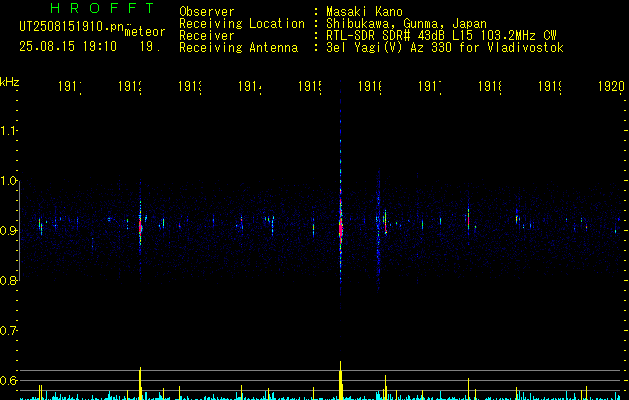Click the Shibukawa, Gunma, Japan location text
This screenshot has width=629, height=400.
point(406,24)
